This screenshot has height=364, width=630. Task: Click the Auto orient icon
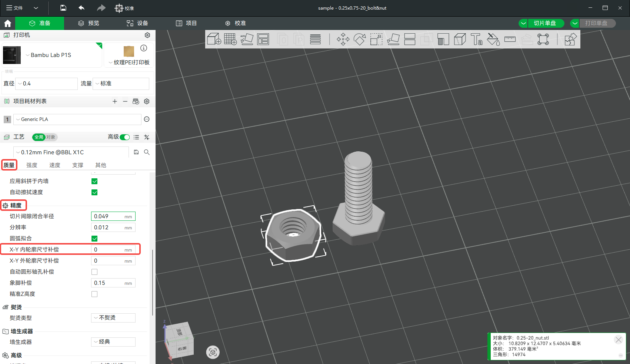point(247,39)
